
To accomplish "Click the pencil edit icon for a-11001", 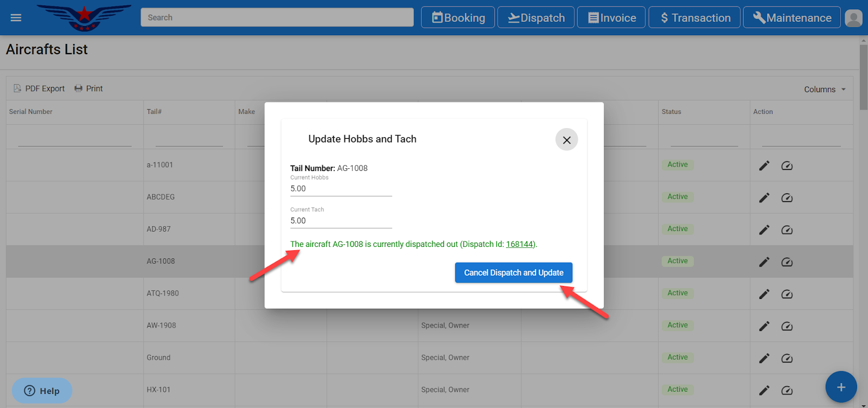I will (x=764, y=165).
